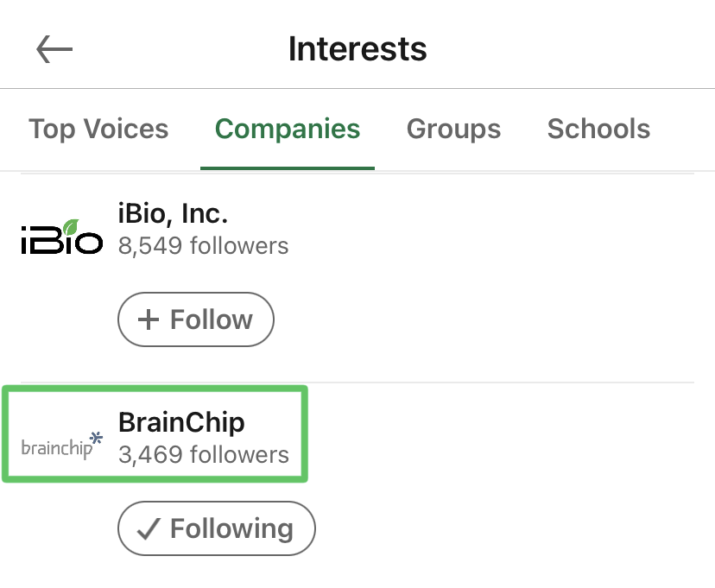Click the 8,549 followers count text
Screen dimensions: 715x588
204,246
